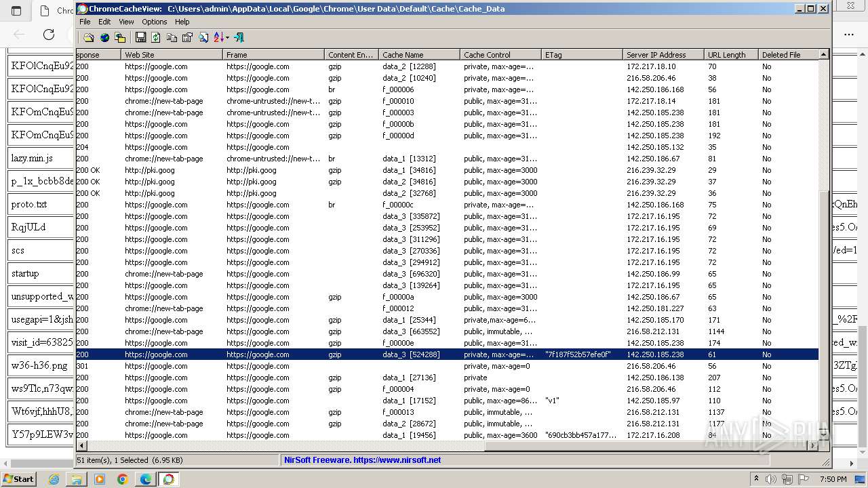
Task: Open the Help menu
Action: coord(182,22)
